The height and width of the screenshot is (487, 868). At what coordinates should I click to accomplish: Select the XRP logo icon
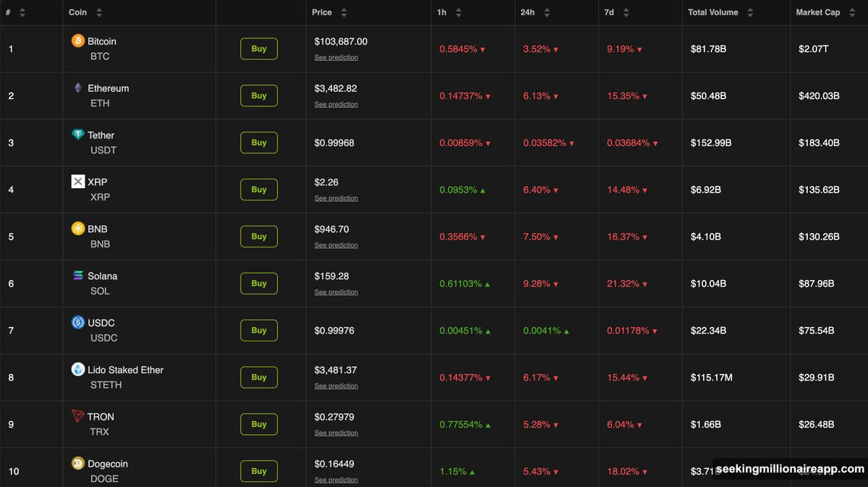point(77,182)
